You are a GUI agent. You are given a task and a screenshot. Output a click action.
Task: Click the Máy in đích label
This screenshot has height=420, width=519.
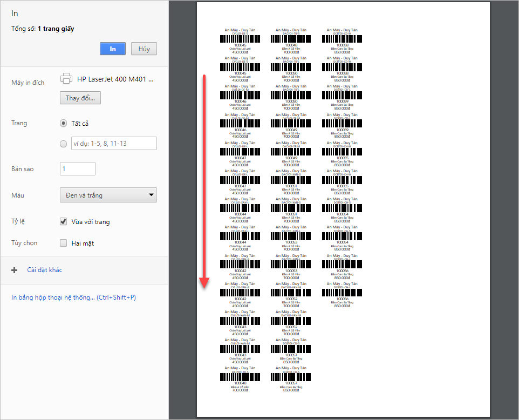[28, 83]
